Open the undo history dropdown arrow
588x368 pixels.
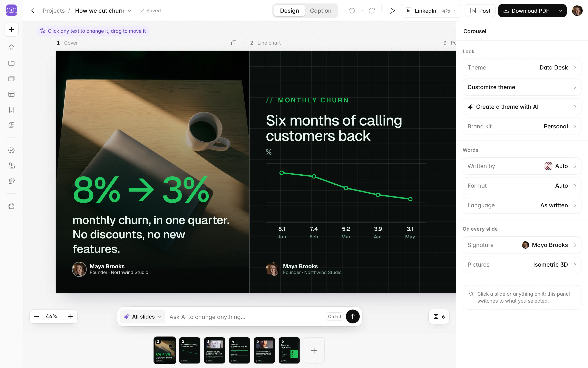pyautogui.click(x=362, y=11)
